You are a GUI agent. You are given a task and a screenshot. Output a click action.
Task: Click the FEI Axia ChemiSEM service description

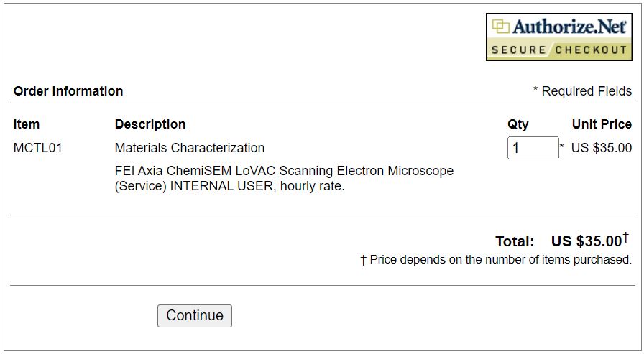click(x=284, y=171)
